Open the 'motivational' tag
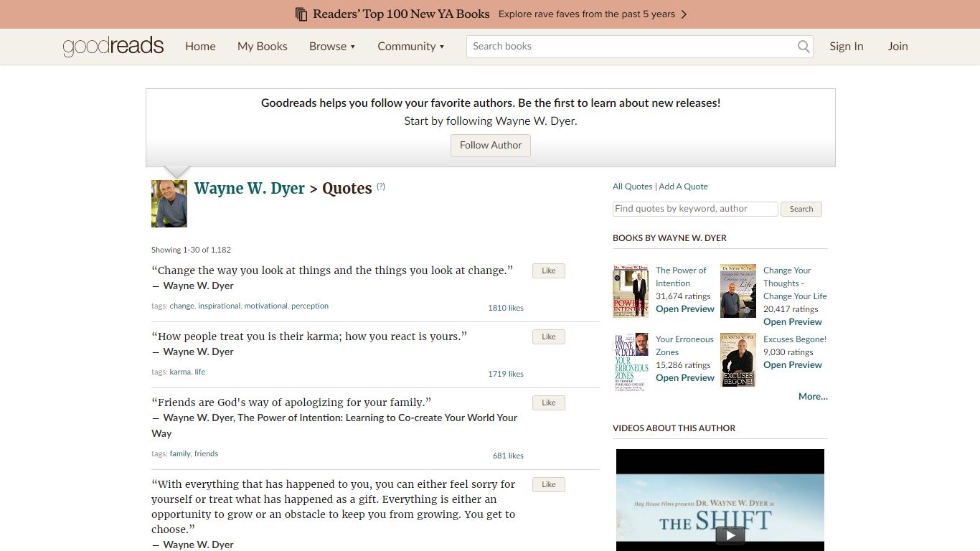Image resolution: width=980 pixels, height=551 pixels. pos(265,306)
